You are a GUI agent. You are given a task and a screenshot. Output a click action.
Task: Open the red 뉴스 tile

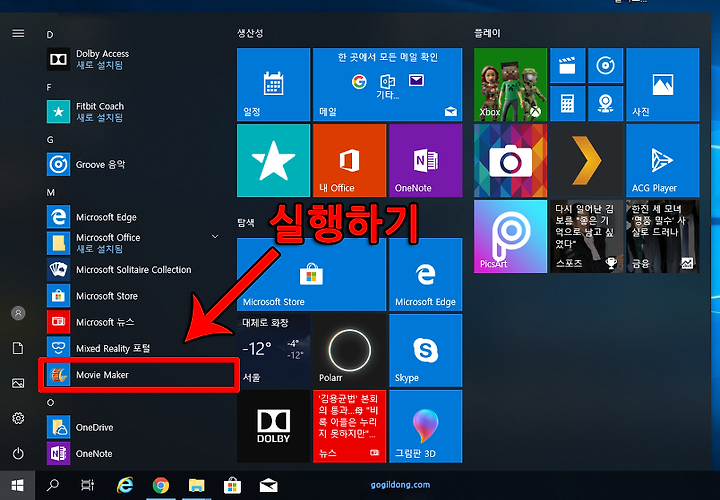(x=349, y=427)
